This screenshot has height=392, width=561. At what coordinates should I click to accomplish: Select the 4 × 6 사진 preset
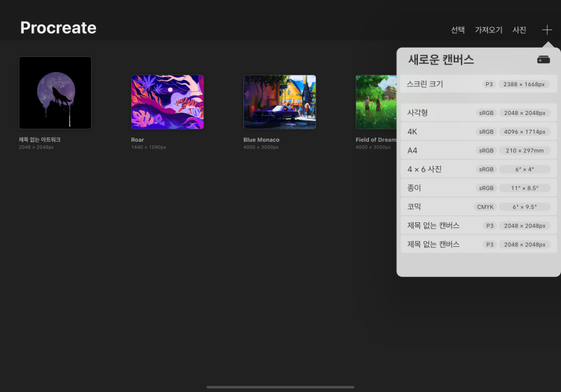478,169
